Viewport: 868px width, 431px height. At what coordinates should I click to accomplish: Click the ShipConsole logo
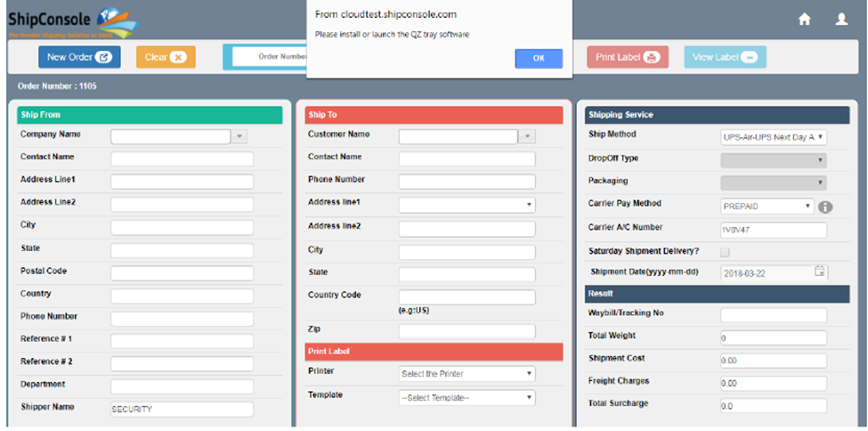coord(73,21)
